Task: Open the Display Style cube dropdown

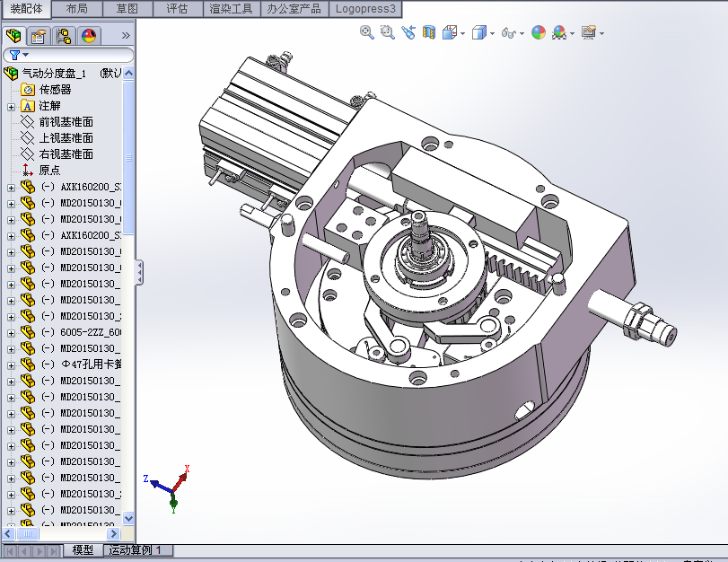Action: [x=482, y=33]
